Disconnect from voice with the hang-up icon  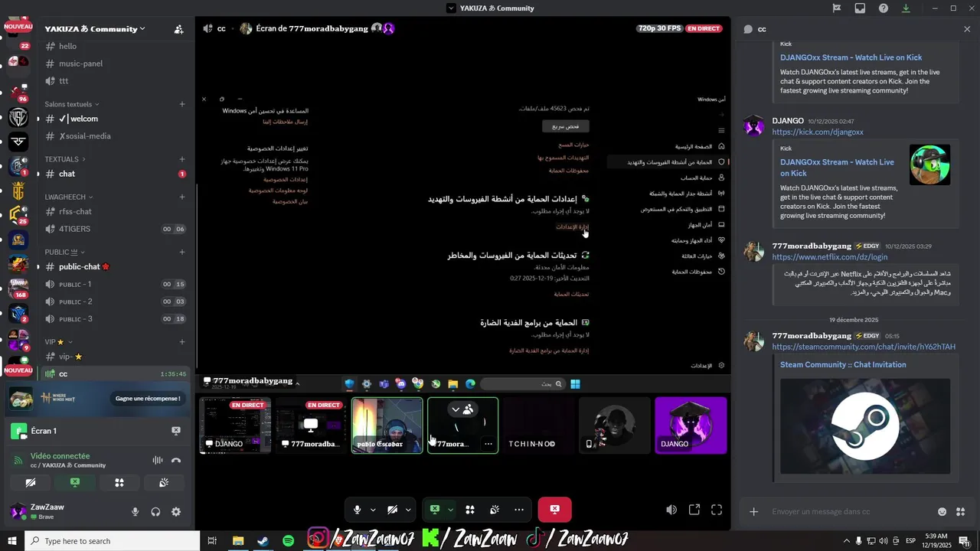tap(176, 461)
